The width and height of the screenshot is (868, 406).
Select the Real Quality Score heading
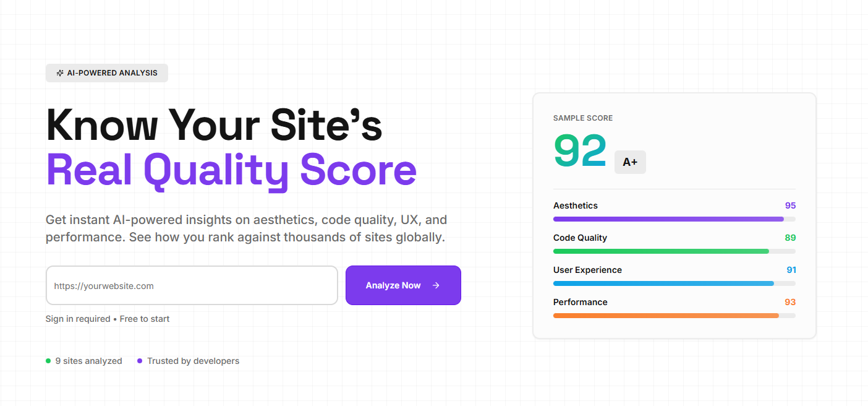coord(231,170)
